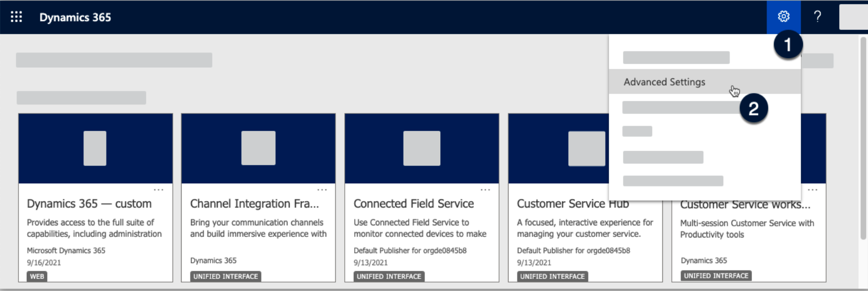Screen dimensions: 868x291
Task: Open more options for Customer Service workspace card
Action: 812,190
